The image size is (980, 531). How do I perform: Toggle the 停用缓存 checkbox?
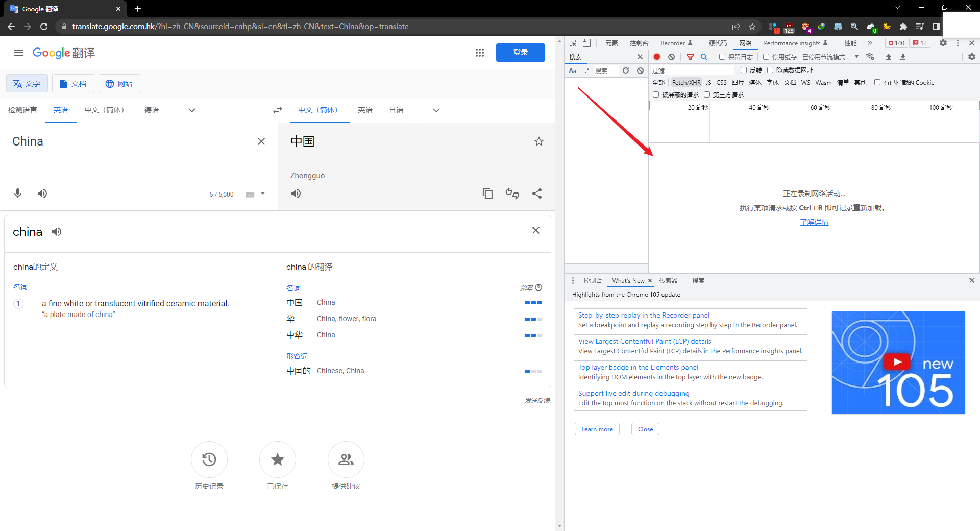pos(766,57)
